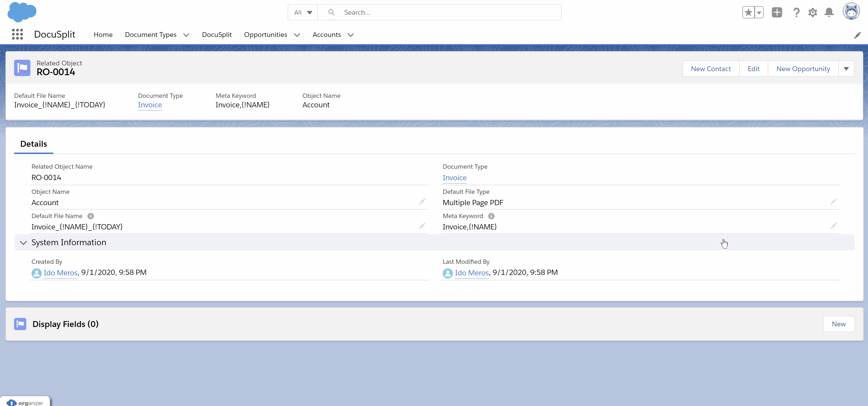Open the Setup gear icon
The height and width of the screenshot is (406, 868).
pos(813,12)
